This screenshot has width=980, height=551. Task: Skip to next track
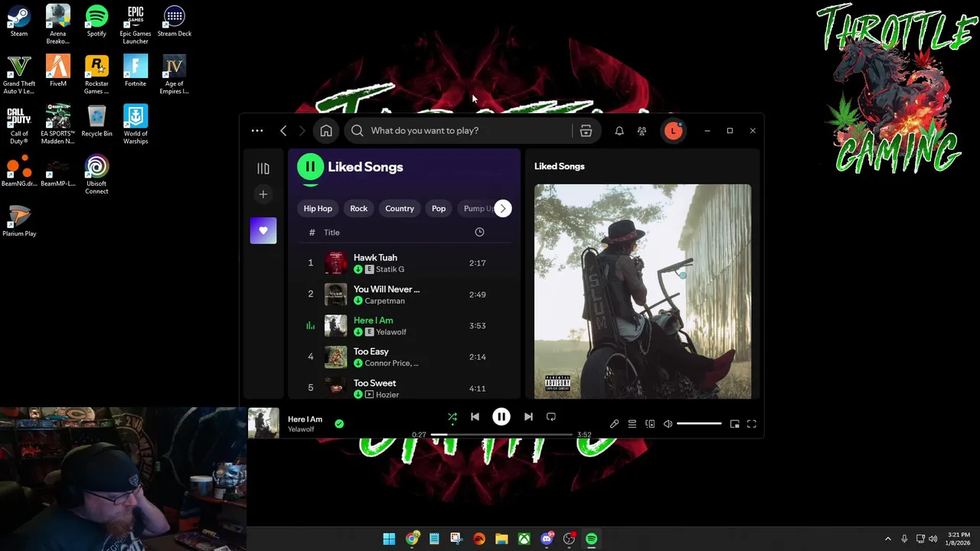click(528, 417)
